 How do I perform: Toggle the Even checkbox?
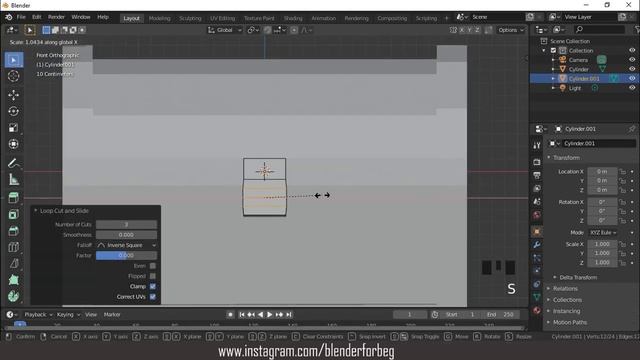(x=153, y=266)
